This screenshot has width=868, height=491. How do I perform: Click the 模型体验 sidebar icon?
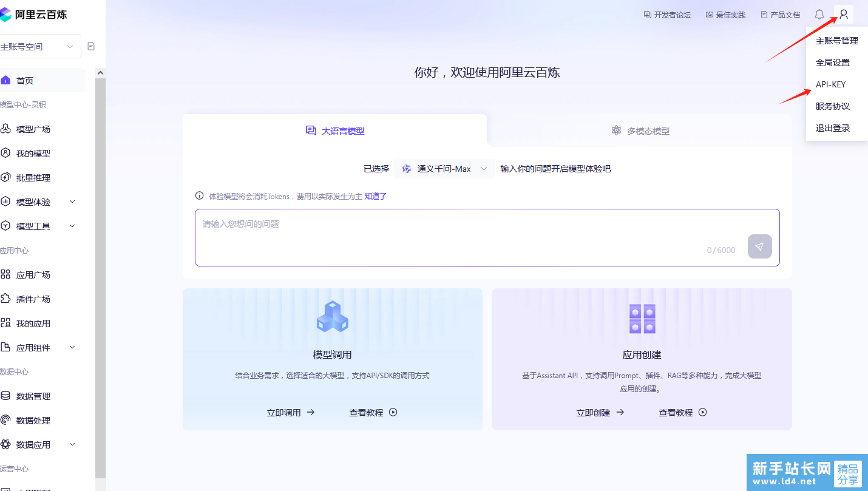[x=5, y=201]
